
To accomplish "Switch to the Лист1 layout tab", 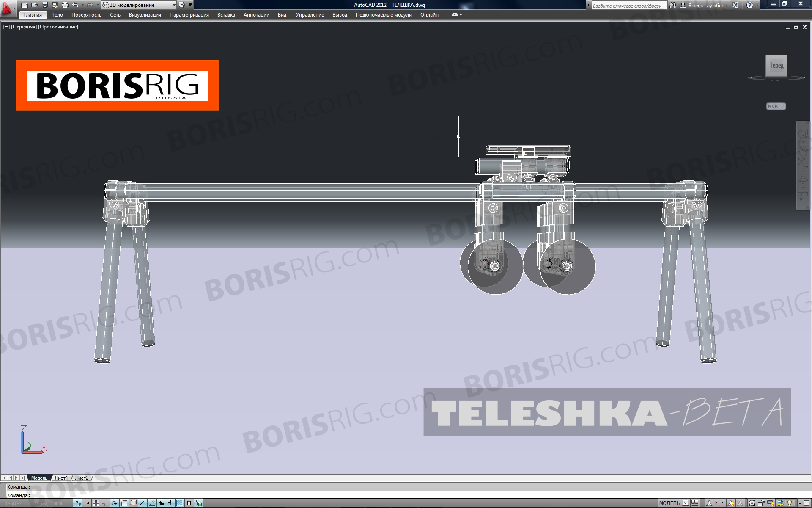I will (61, 478).
